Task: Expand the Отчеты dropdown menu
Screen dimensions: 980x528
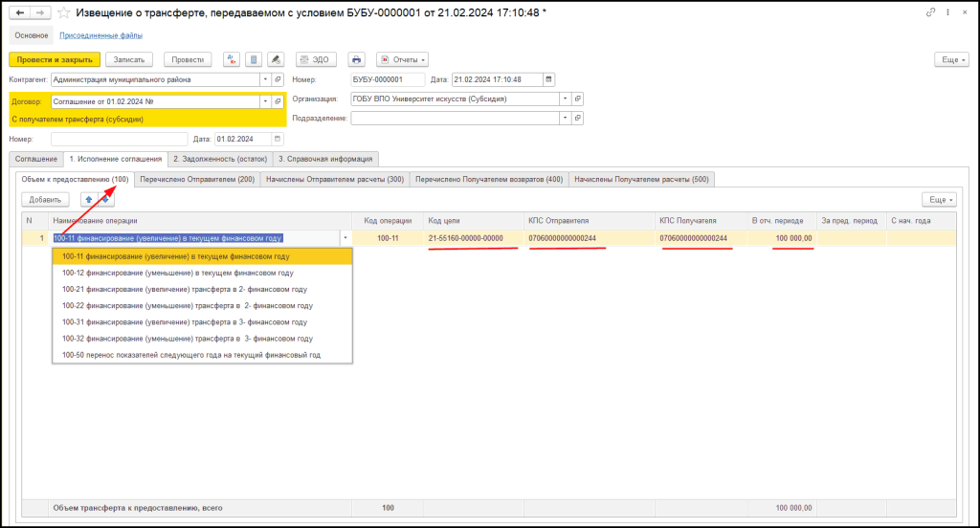Action: pyautogui.click(x=402, y=59)
